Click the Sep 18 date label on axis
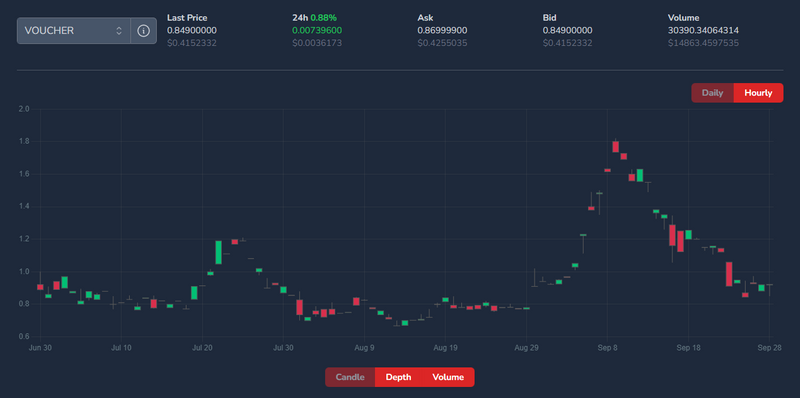 (x=688, y=348)
